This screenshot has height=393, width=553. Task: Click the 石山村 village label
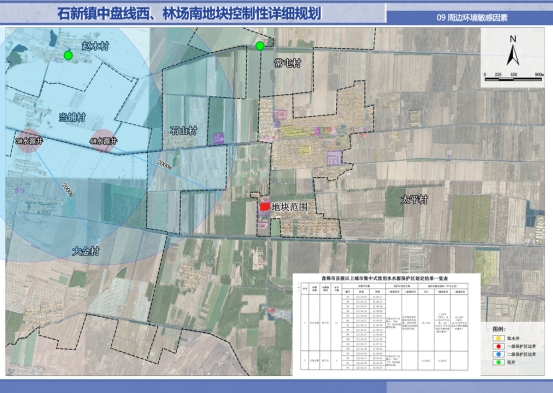click(183, 131)
